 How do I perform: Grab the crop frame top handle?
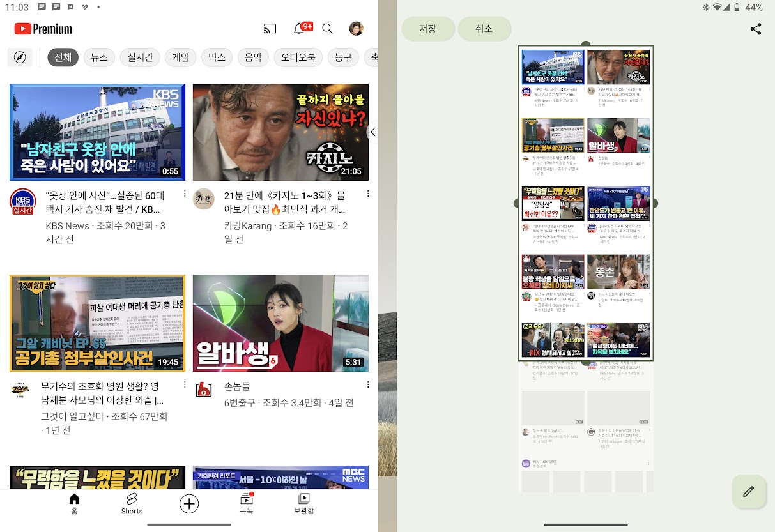[586, 45]
